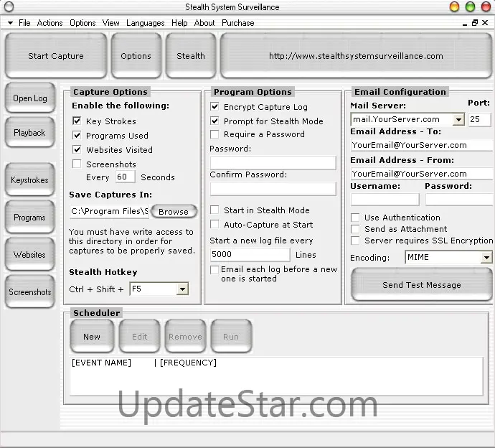
Task: Click the Start Capture button
Action: click(x=56, y=56)
